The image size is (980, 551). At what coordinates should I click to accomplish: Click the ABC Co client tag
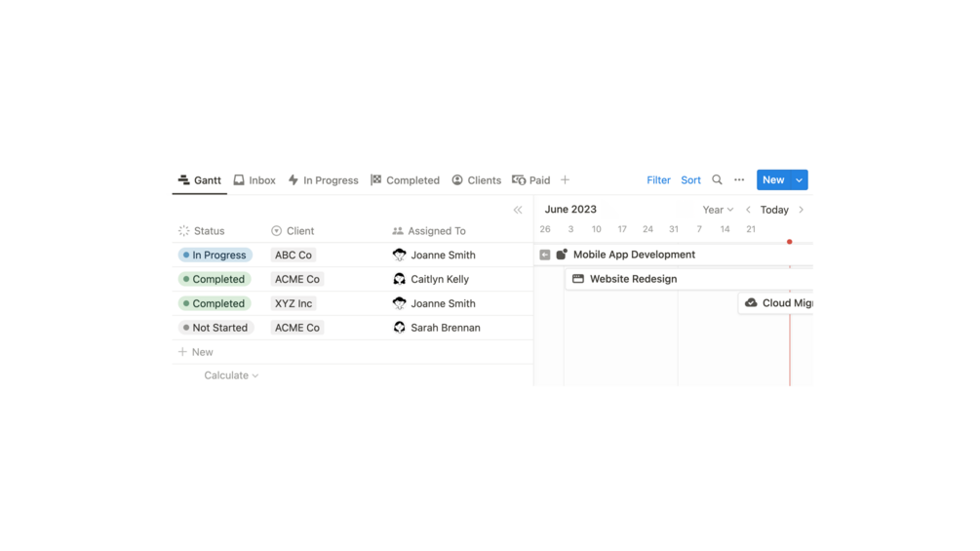pyautogui.click(x=294, y=255)
